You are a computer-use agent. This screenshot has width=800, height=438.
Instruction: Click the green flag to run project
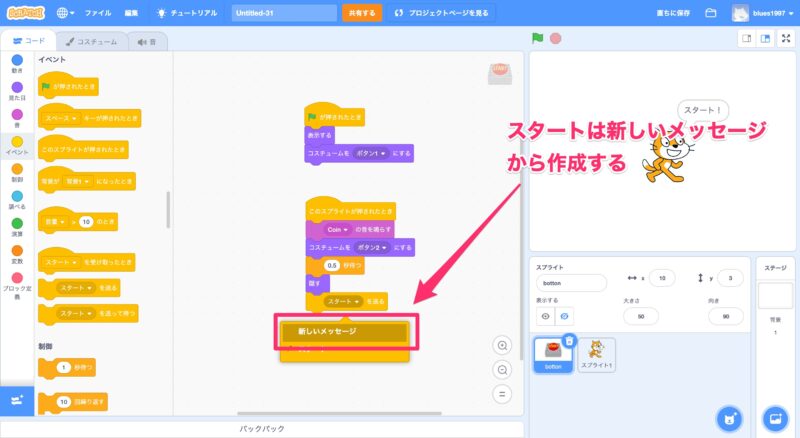point(537,39)
